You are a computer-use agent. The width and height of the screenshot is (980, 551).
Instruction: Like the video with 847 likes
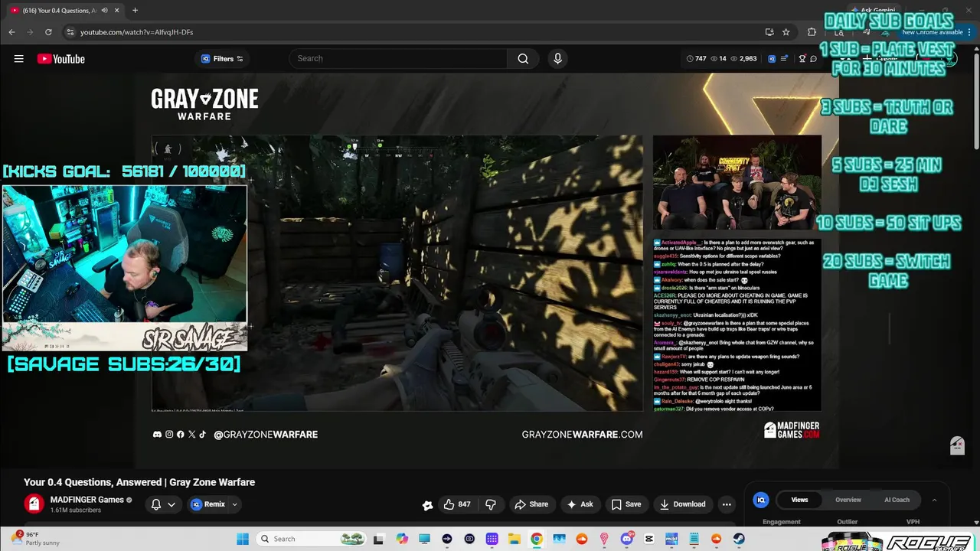click(458, 504)
